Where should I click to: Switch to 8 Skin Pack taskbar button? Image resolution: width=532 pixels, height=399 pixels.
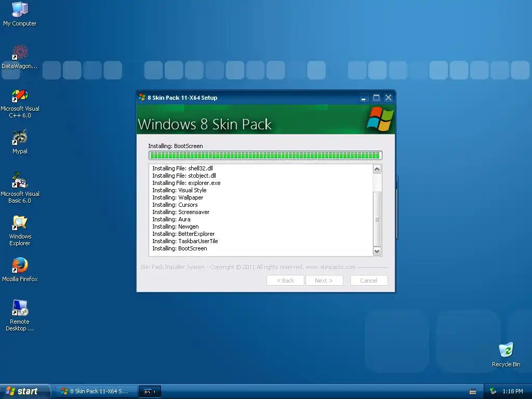96,391
